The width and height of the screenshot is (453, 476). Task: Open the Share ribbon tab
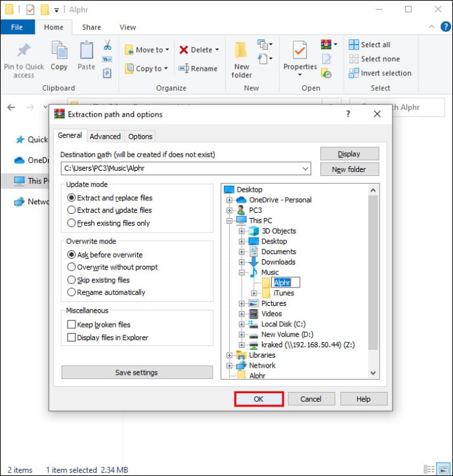91,27
